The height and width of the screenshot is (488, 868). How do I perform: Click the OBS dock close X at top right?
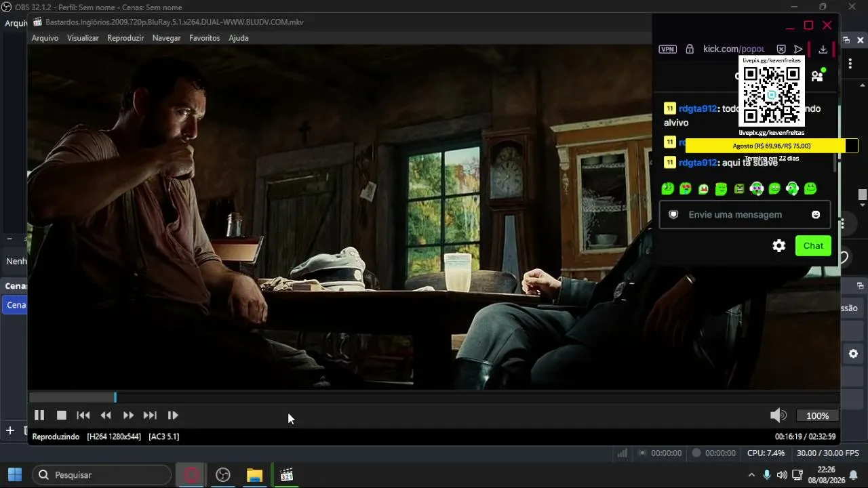[x=861, y=41]
